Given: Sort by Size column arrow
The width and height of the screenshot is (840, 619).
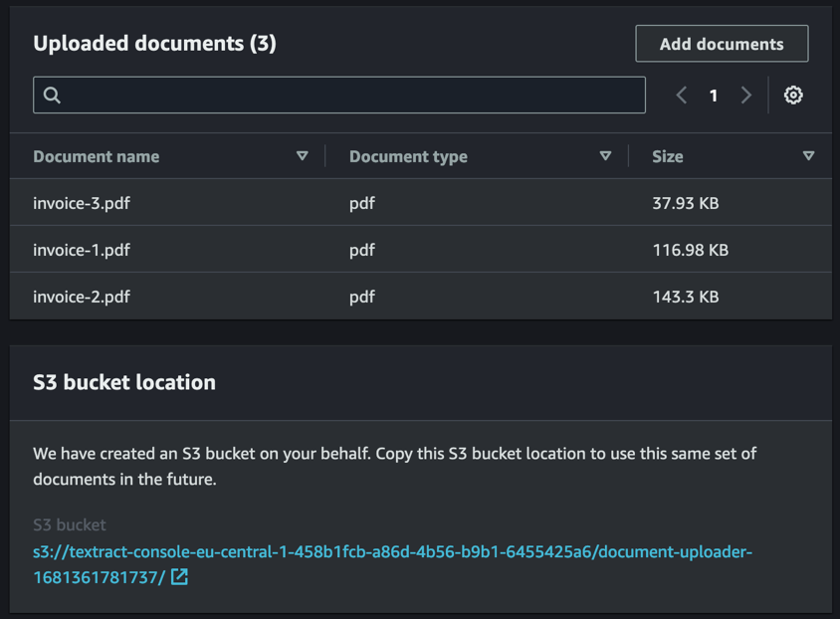Looking at the screenshot, I should click(808, 156).
